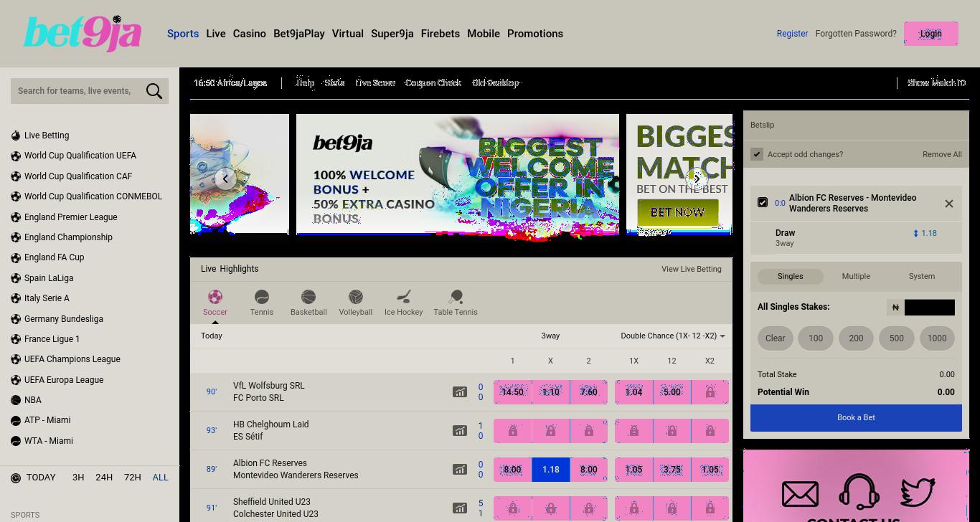
Task: Open UEFA Champions League in sidebar
Action: coord(72,359)
